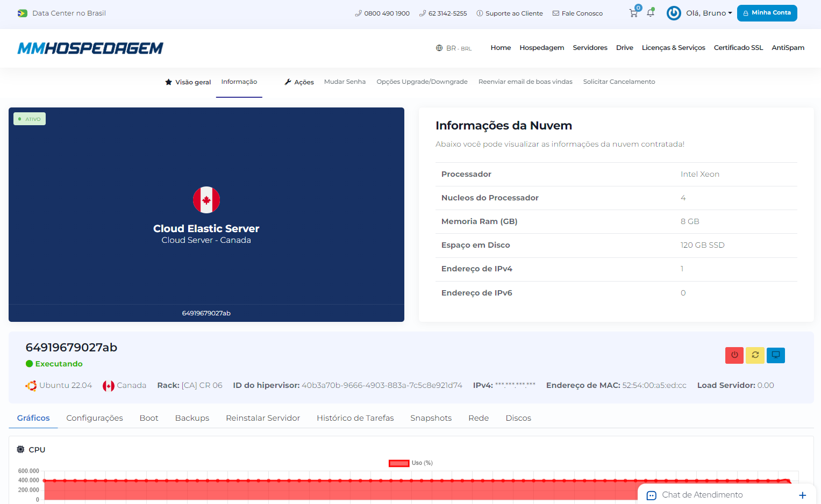Click the Intel Xeon value
This screenshot has width=821, height=504.
(x=699, y=174)
